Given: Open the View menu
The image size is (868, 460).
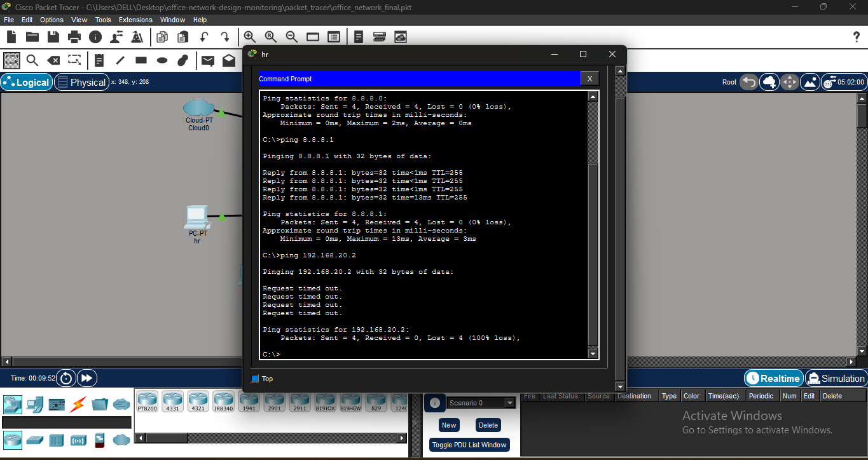Looking at the screenshot, I should (79, 20).
